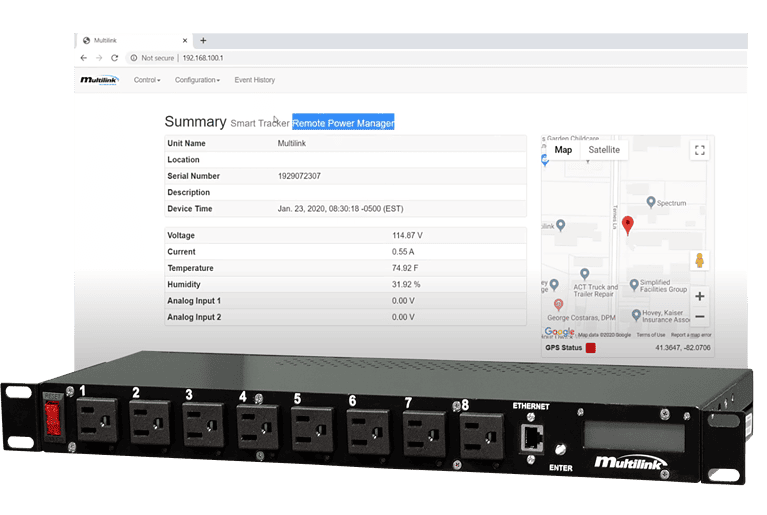Click the Description row label

click(188, 193)
